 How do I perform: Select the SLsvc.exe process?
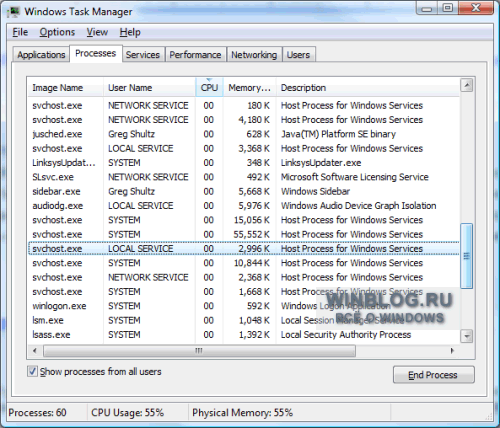243,177
